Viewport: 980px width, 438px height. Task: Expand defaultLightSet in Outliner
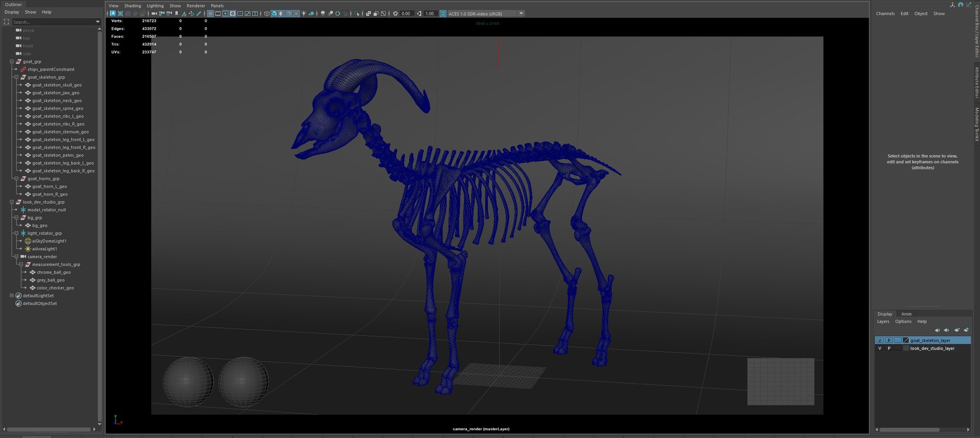(x=12, y=296)
